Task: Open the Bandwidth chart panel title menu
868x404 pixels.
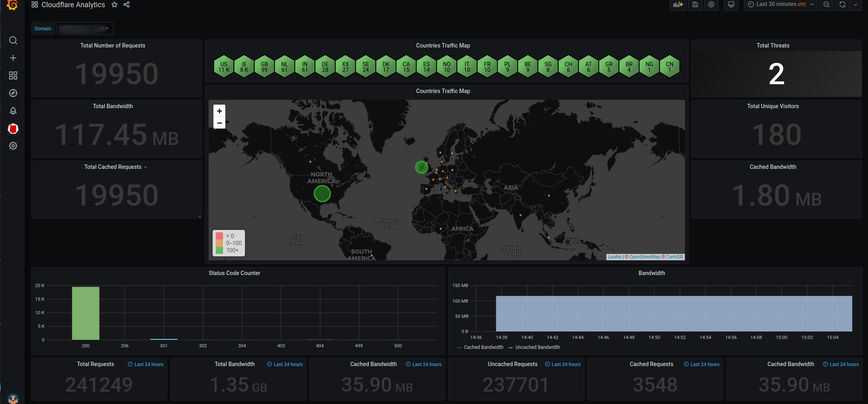Action: click(652, 273)
